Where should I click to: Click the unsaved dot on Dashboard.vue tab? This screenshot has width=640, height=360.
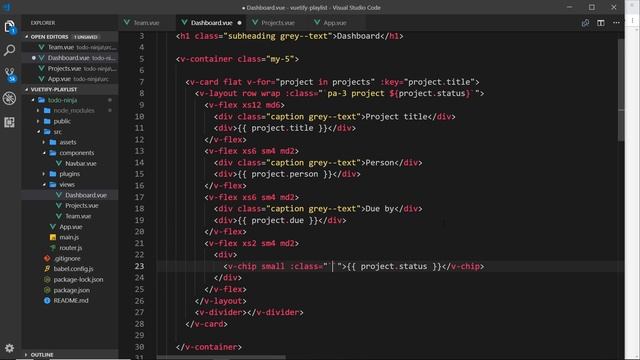point(239,23)
